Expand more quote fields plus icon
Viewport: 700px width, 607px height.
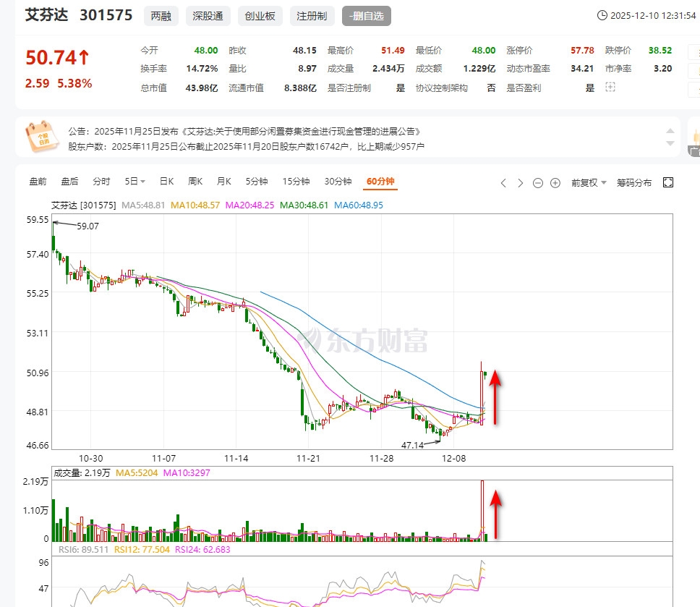point(610,87)
